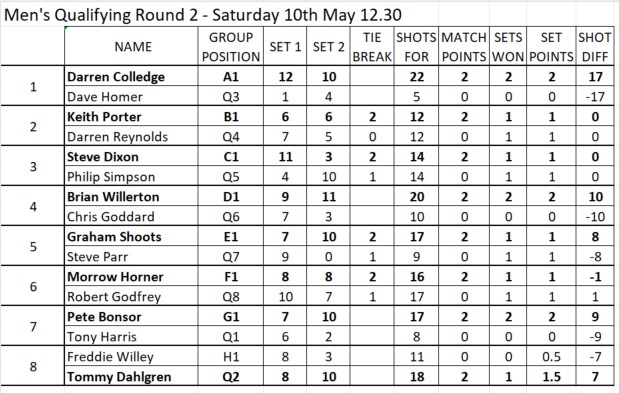Select the Darren Colledge name cell
The height and width of the screenshot is (393, 619).
[x=131, y=77]
